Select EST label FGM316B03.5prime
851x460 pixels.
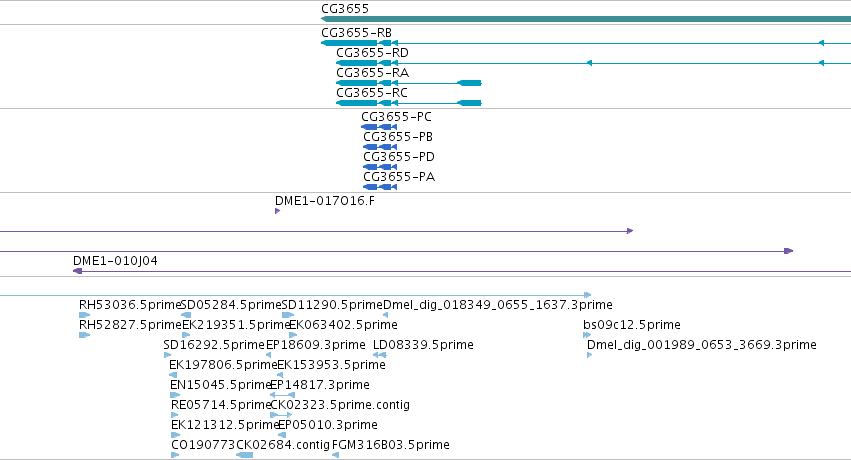tap(391, 445)
